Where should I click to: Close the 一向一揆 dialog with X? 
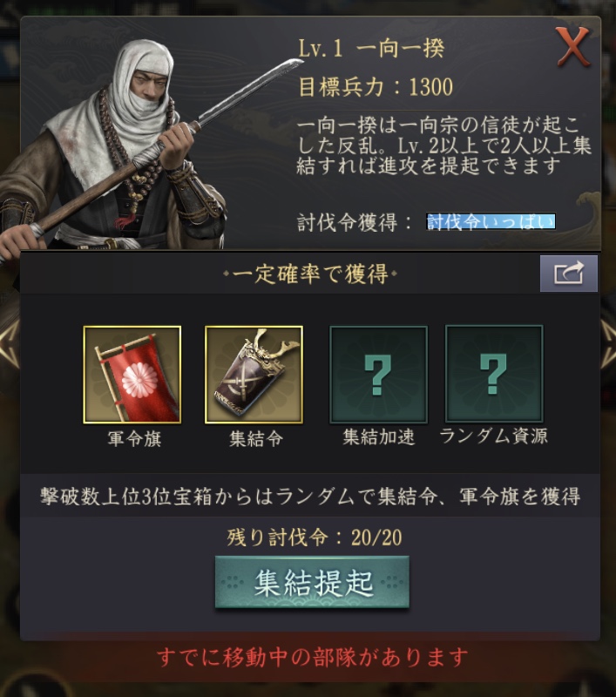coord(572,47)
